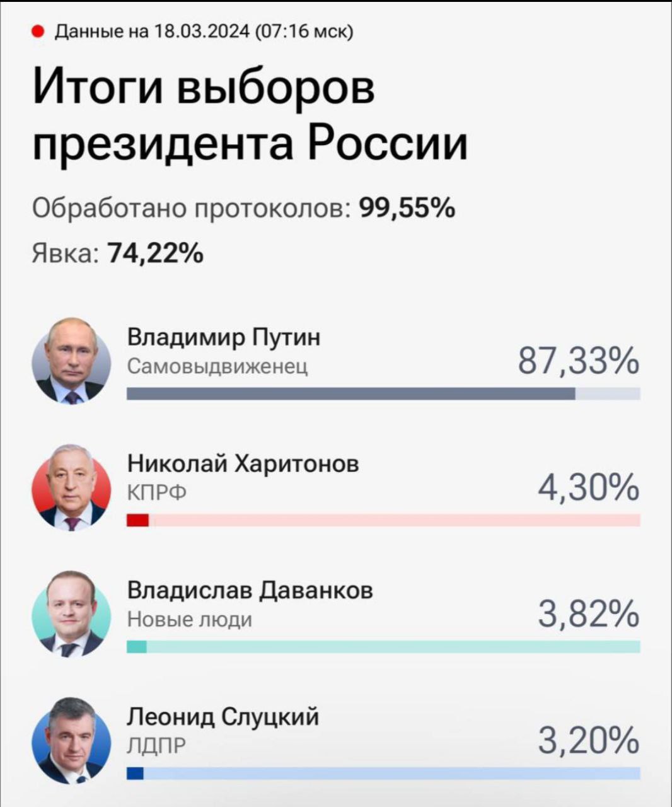Click the 18.03.2024 data timestamp
The image size is (672, 807).
(x=203, y=31)
